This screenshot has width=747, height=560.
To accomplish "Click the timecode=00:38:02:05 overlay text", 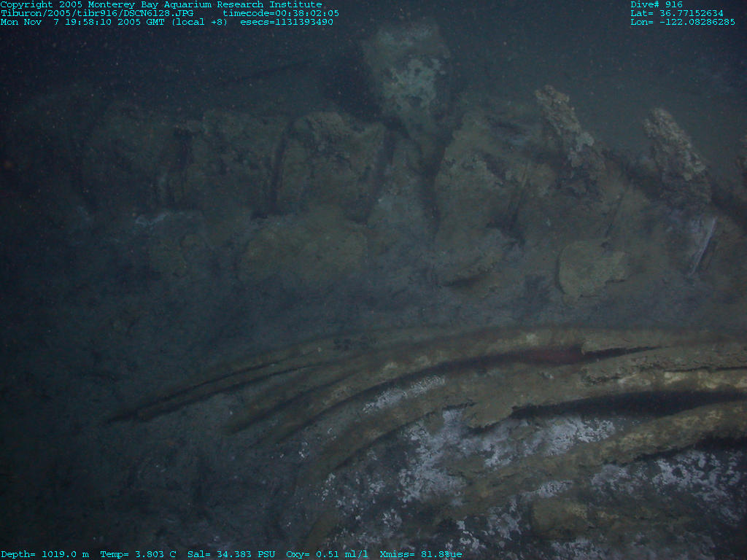I will (x=281, y=13).
